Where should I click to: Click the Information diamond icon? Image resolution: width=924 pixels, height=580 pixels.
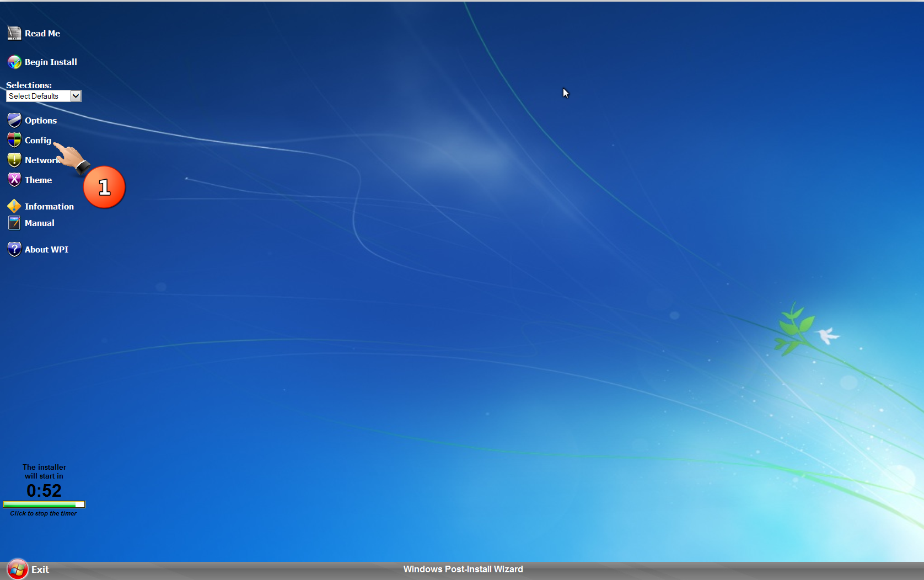coord(14,206)
